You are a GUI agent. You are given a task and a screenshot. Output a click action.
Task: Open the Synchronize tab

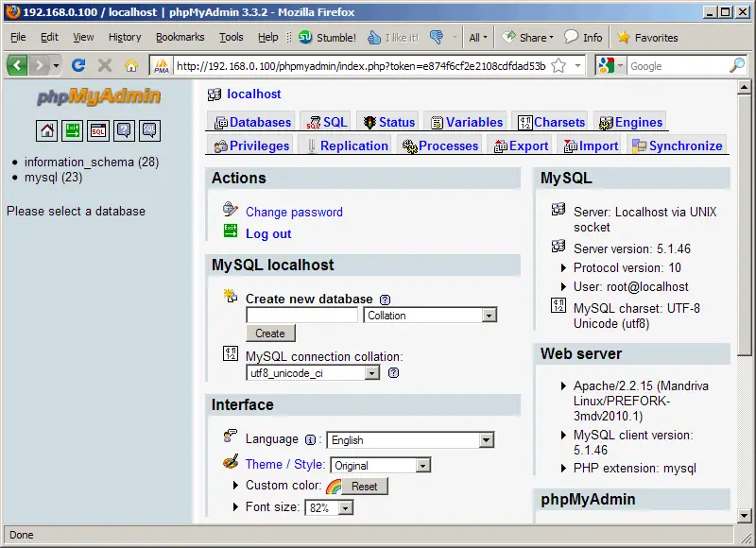point(678,146)
